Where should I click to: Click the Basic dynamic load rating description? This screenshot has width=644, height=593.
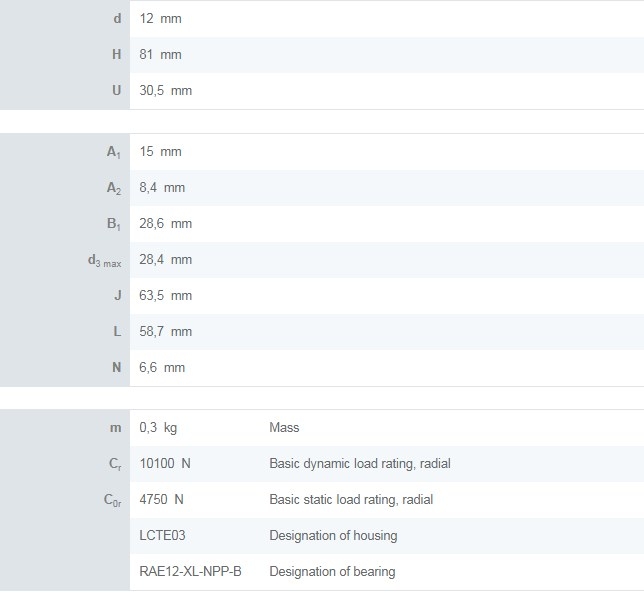359,464
